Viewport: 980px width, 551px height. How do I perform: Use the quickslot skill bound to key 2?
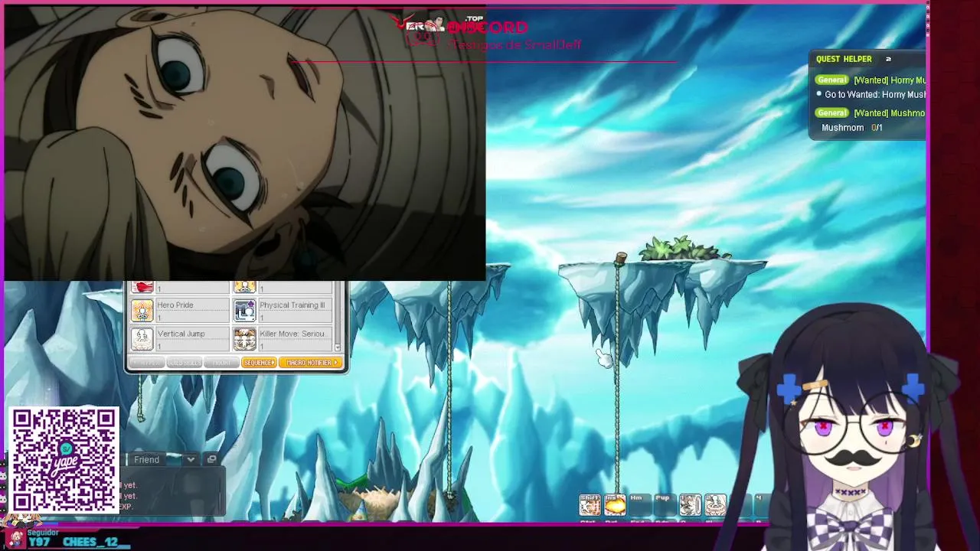click(x=715, y=505)
